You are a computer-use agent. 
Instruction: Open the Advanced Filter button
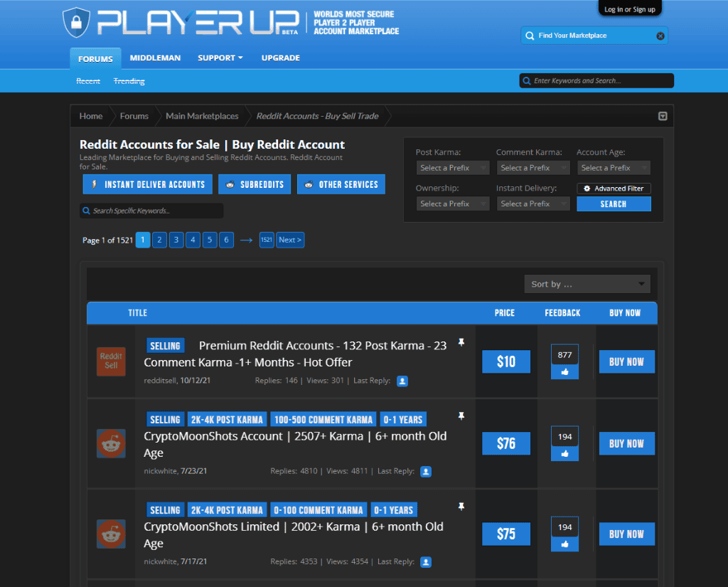(614, 189)
